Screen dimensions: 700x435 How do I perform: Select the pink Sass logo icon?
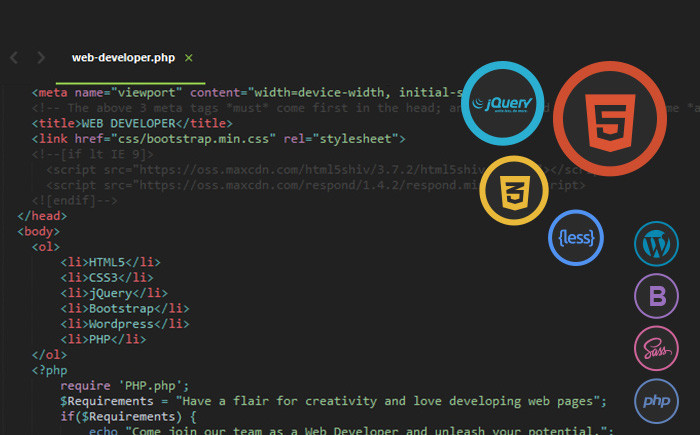click(x=656, y=348)
